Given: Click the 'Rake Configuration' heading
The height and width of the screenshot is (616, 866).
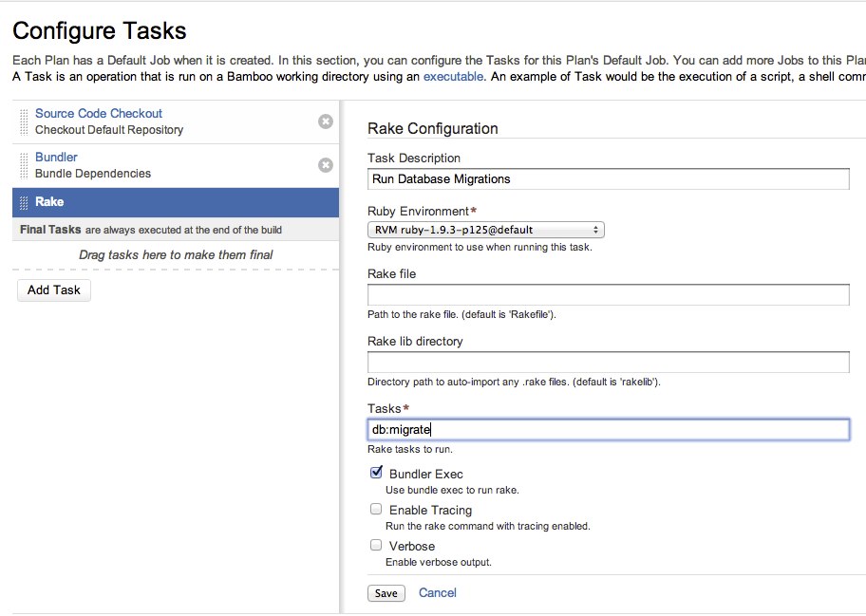Looking at the screenshot, I should pyautogui.click(x=432, y=128).
